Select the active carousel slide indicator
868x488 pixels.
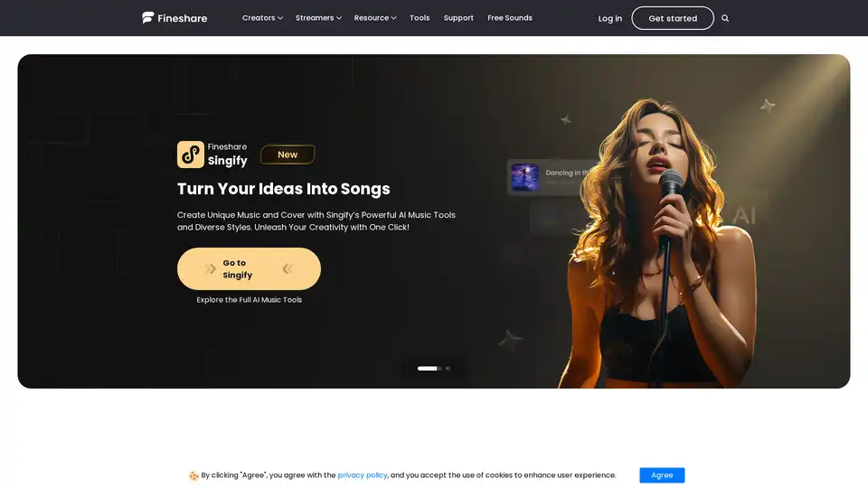pos(429,369)
